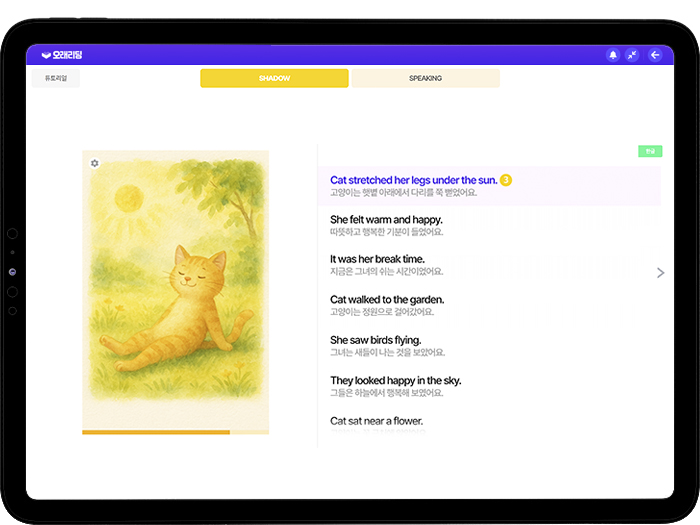Screen dimensions: 700x525
Task: Select sentence "Cat walked to the garden."
Action: [x=387, y=299]
